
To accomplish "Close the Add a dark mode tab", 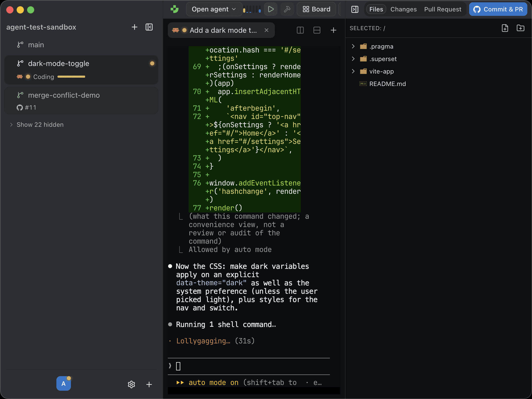I will coord(266,30).
